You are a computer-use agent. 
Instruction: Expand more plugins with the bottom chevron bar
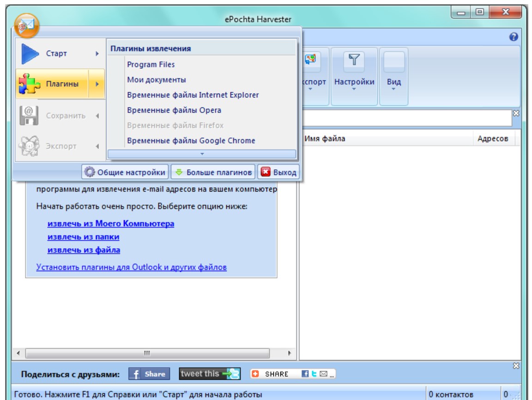[202, 154]
